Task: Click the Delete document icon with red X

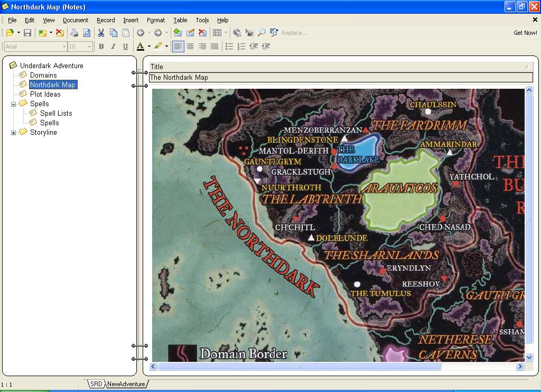Action: [60, 33]
